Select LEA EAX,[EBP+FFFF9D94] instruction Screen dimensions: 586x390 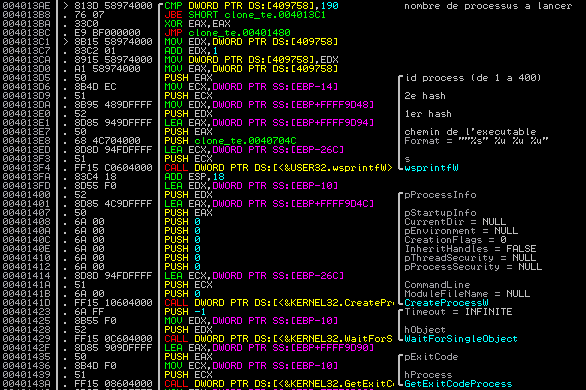click(x=269, y=123)
